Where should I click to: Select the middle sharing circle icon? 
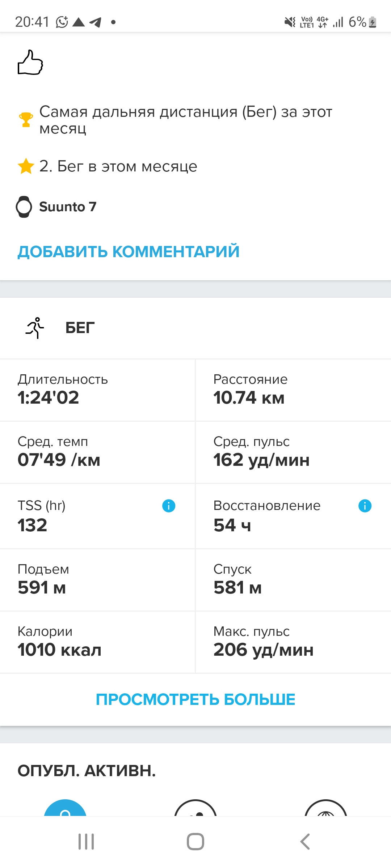[x=195, y=808]
